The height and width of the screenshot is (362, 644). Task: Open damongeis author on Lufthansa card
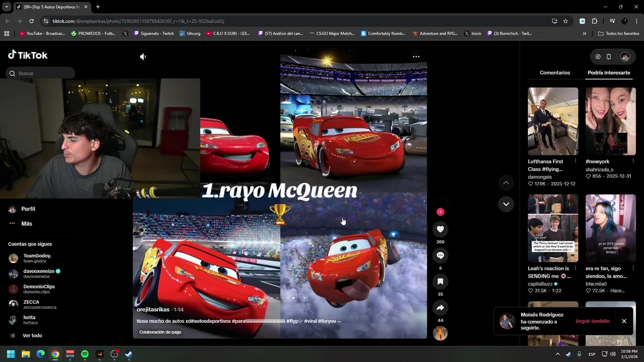point(540,177)
